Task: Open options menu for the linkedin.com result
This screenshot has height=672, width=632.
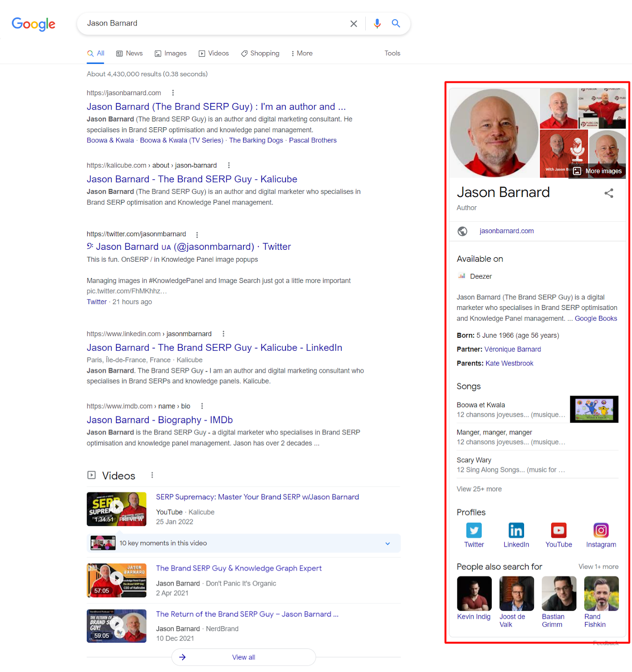Action: (x=223, y=334)
